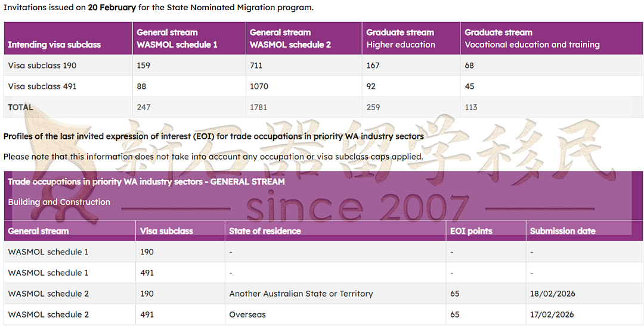The height and width of the screenshot is (327, 644).
Task: Click the 'General stream' column header, second table
Action: coord(38,231)
